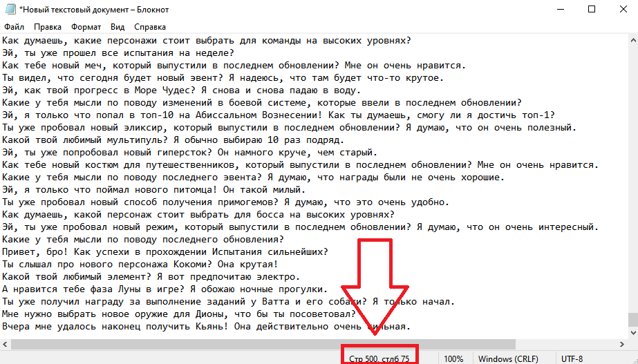Viewport: 638px width, 364px height.
Task: Click the vertical scrollbar thumb
Action: click(x=633, y=320)
